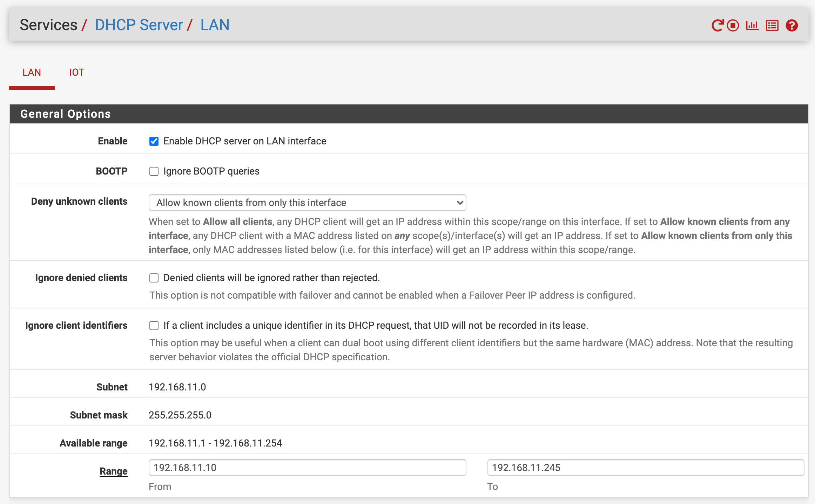Switch to the IOT tab
This screenshot has height=504, width=815.
[x=76, y=73]
